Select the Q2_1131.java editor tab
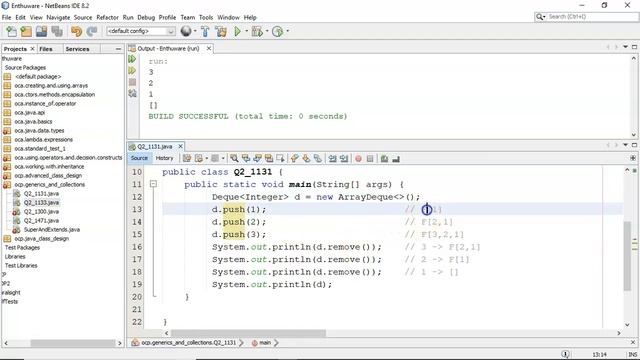This screenshot has height=360, width=640. [154, 147]
